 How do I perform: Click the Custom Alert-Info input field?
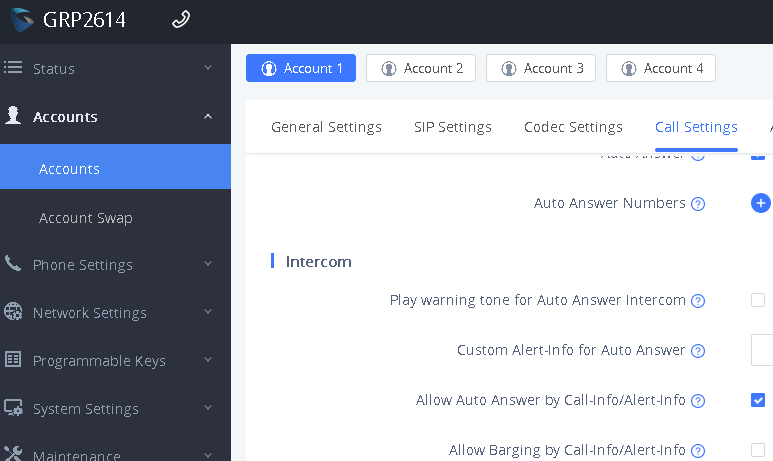[x=762, y=350]
